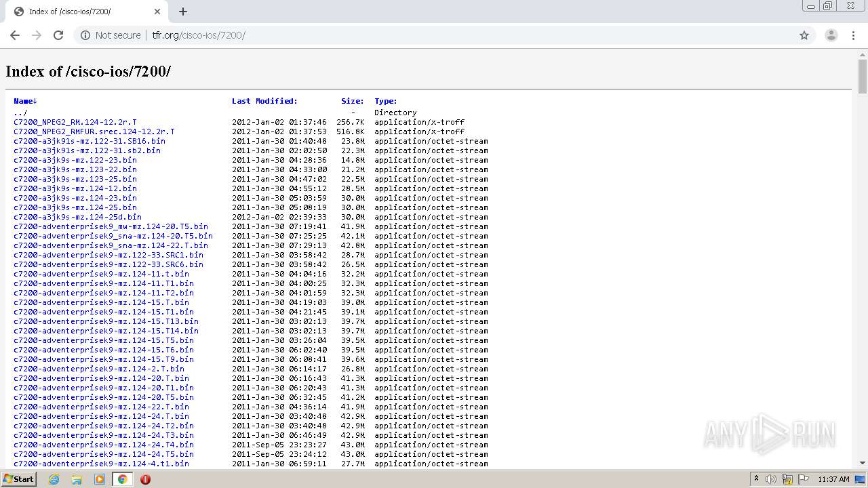Viewport: 868px width, 488px height.
Task: Download c7200-adventerprisek9-mz.124-11.T2.bin
Action: coord(104,293)
